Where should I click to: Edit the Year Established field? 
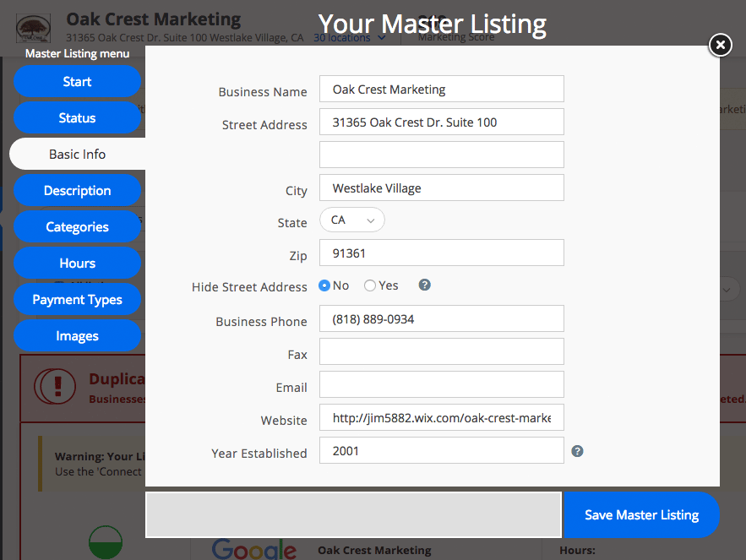pyautogui.click(x=442, y=450)
